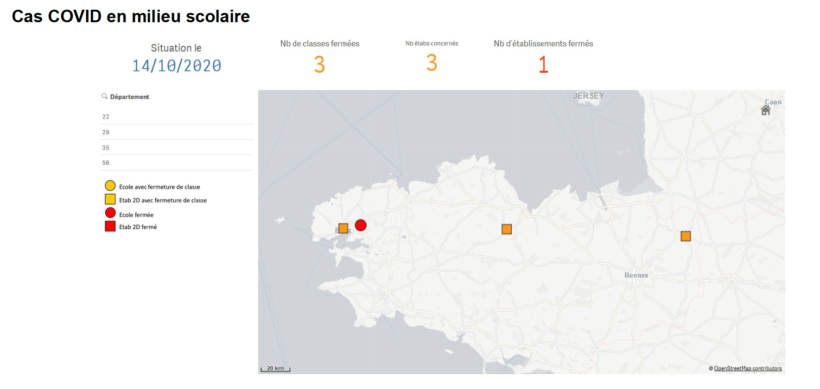Select the orange square marker north-east of Rennes
The image size is (820, 389).
click(x=686, y=236)
